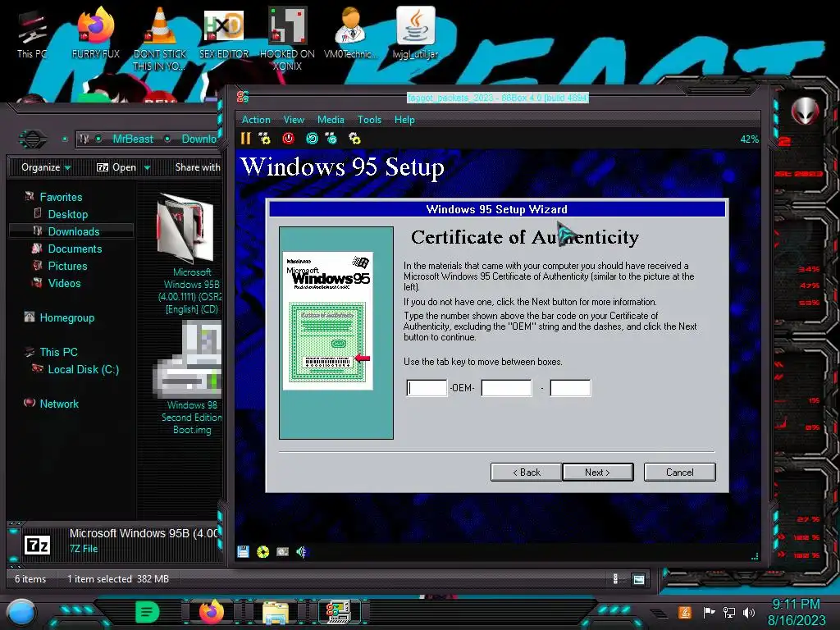This screenshot has width=840, height=630.
Task: Expand the Open button dropdown arrow
Action: [147, 167]
